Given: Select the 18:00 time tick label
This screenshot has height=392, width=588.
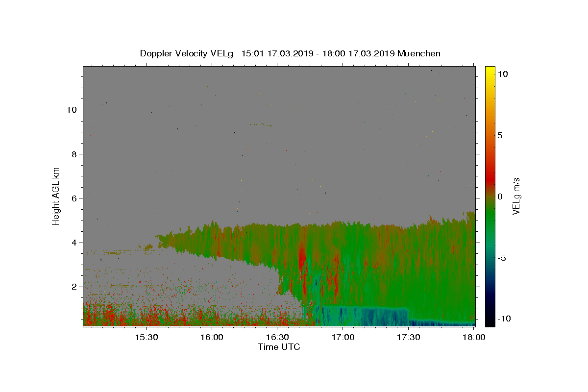Looking at the screenshot, I should [x=474, y=337].
